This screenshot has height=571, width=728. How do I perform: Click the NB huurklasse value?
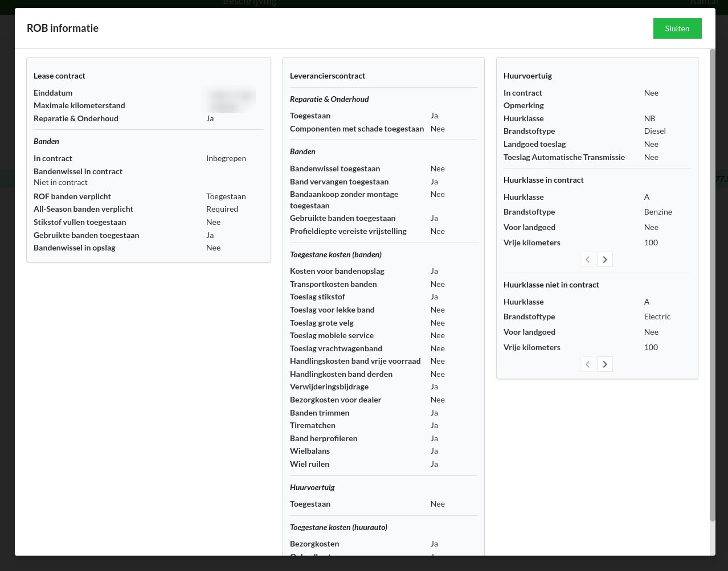649,118
